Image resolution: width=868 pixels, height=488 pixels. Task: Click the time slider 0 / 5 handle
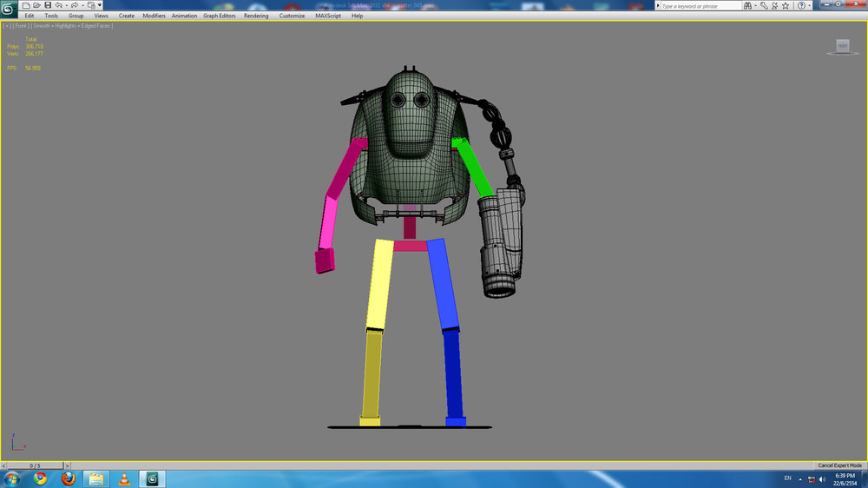pos(35,465)
